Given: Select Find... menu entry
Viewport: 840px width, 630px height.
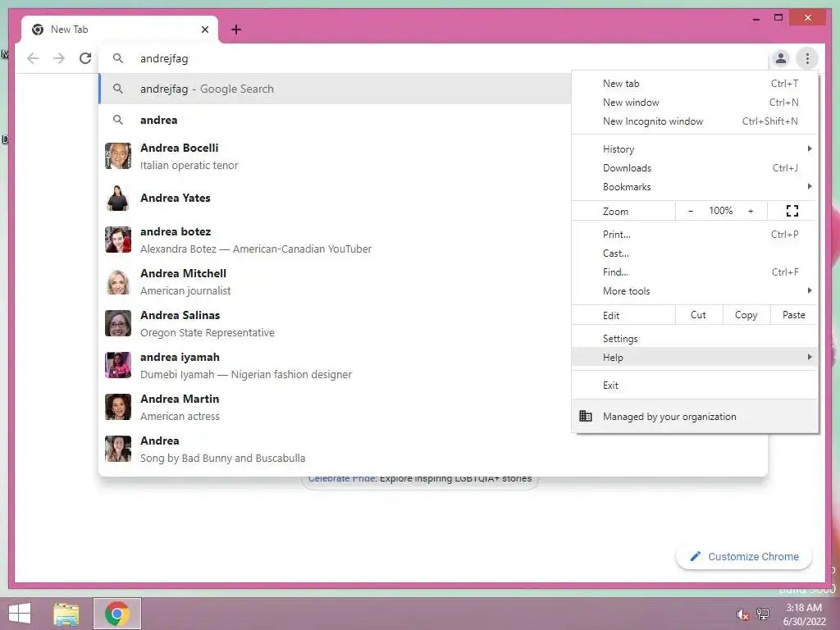Looking at the screenshot, I should 695,272.
